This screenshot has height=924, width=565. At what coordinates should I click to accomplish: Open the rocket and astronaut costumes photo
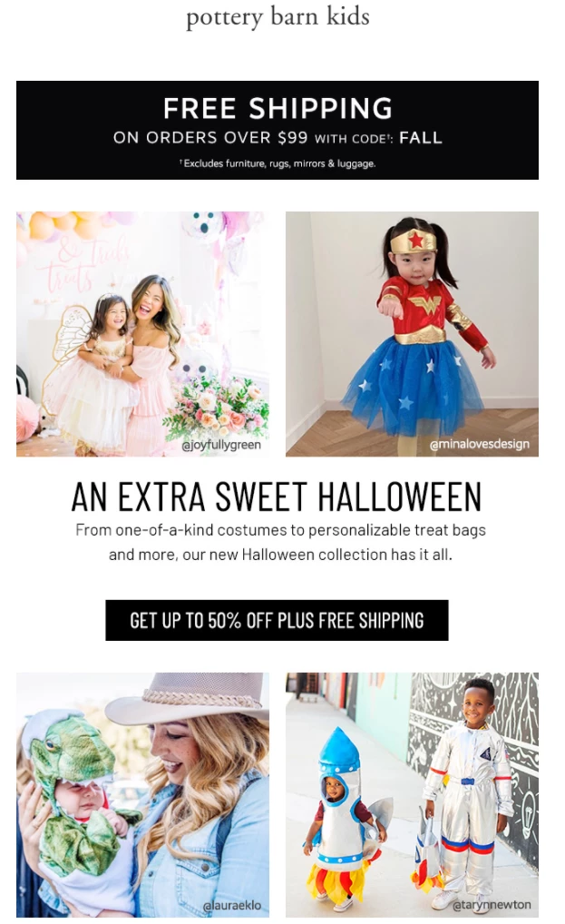pyautogui.click(x=412, y=795)
